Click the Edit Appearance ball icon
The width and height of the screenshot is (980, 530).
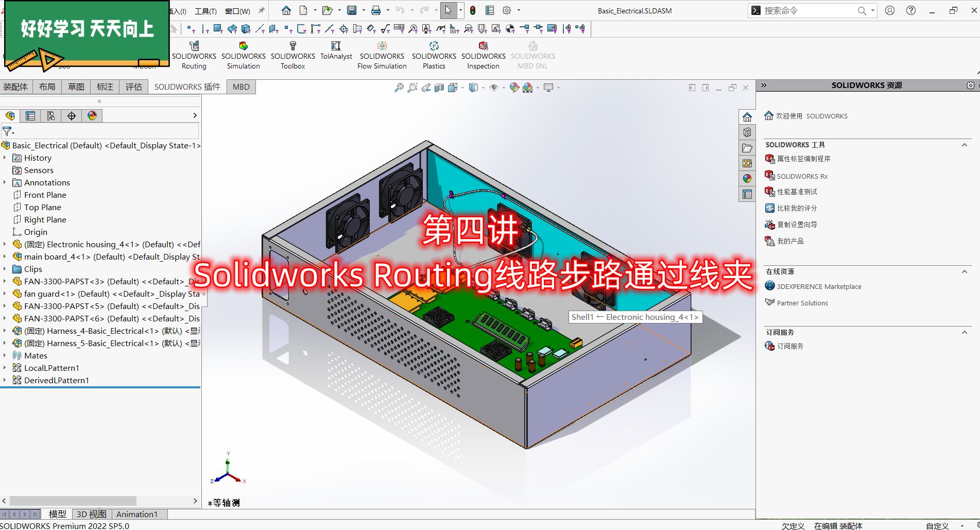(x=513, y=88)
